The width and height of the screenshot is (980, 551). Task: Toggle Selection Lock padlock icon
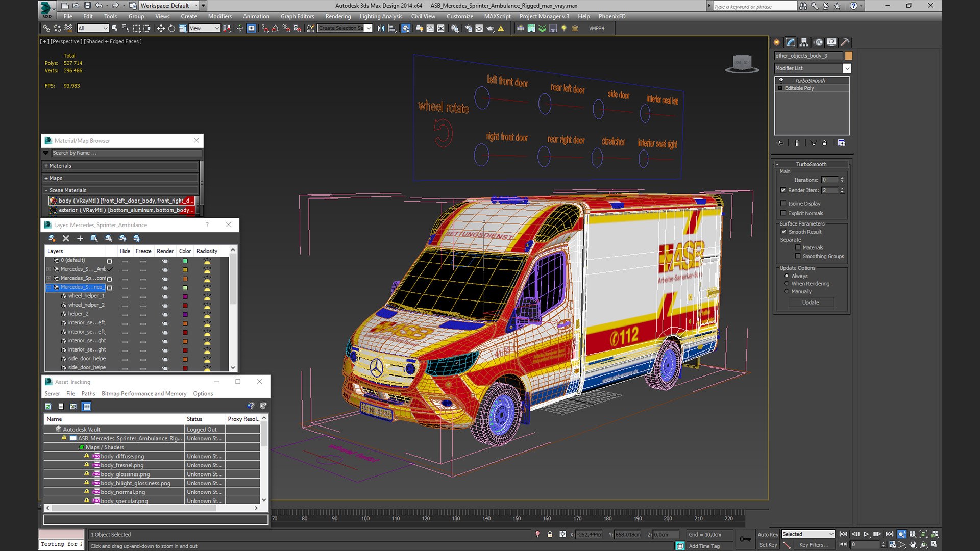550,534
